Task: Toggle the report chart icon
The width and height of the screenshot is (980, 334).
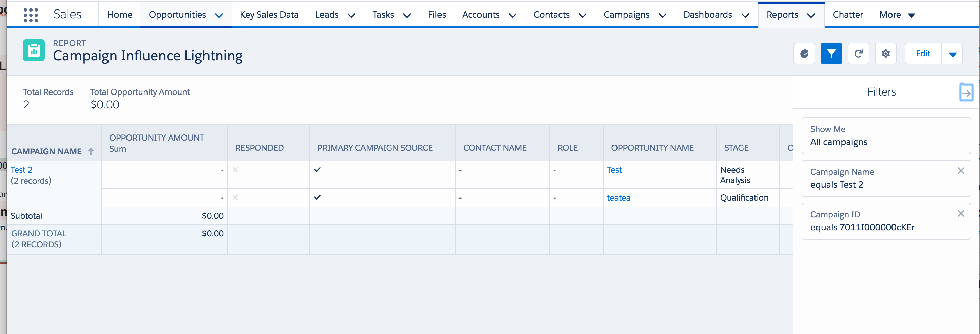Action: pos(804,54)
